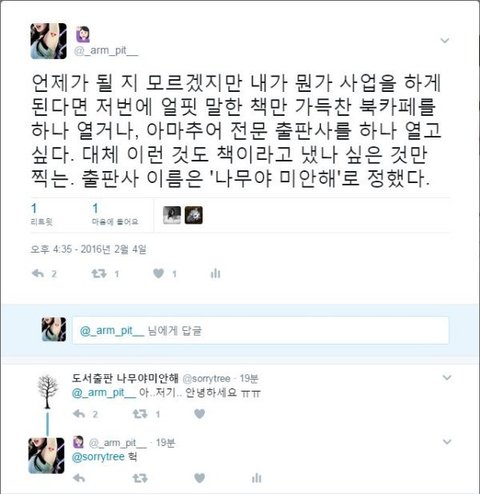View activity bars on the bottom reply
Screen dimensions: 480x494
coord(256,478)
